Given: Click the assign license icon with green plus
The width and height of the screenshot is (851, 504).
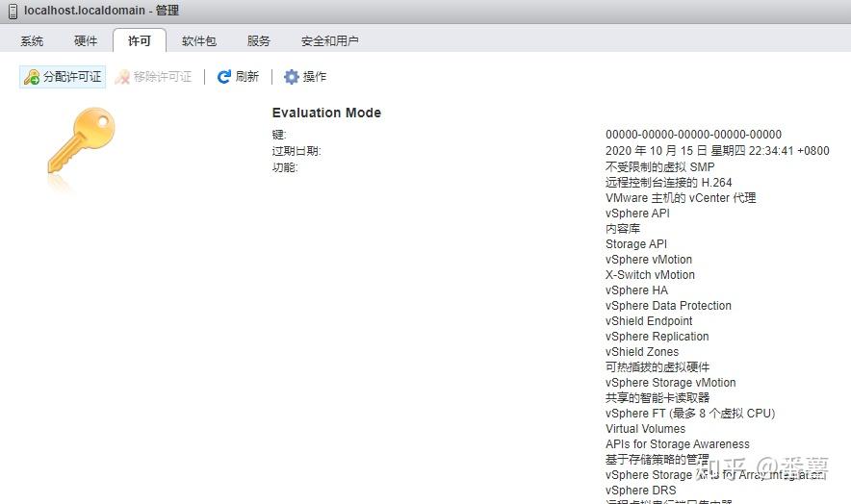Looking at the screenshot, I should (x=32, y=77).
